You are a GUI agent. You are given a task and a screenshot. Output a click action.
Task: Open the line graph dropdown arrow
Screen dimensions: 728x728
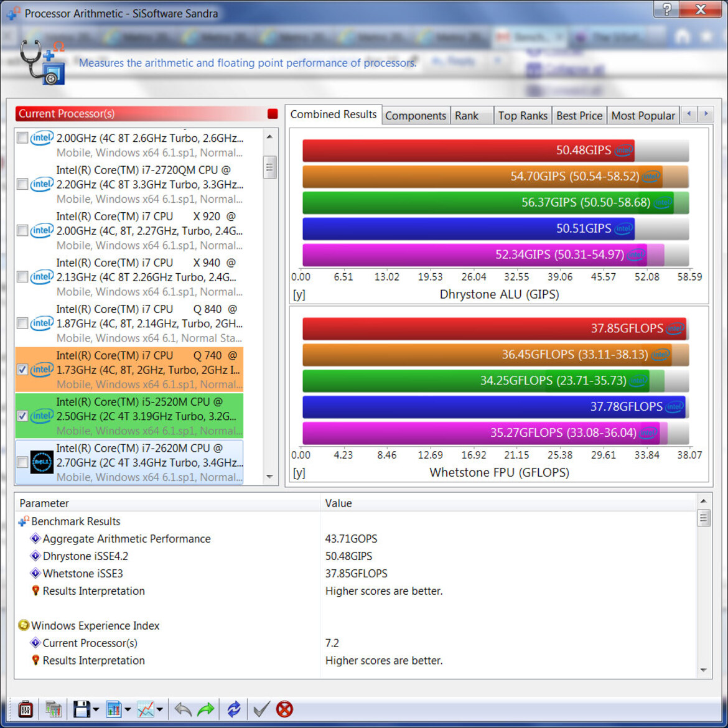click(x=159, y=709)
